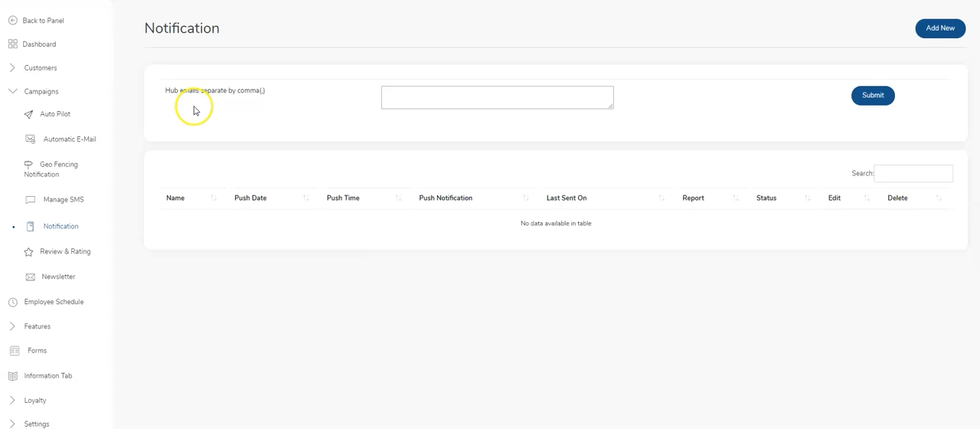Select Notification in the sidebar

pyautogui.click(x=60, y=227)
